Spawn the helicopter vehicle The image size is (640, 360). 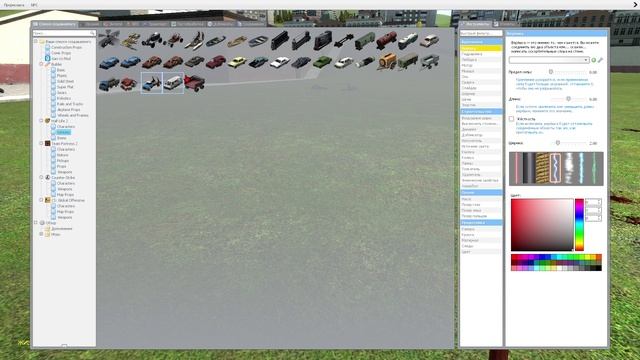[109, 40]
